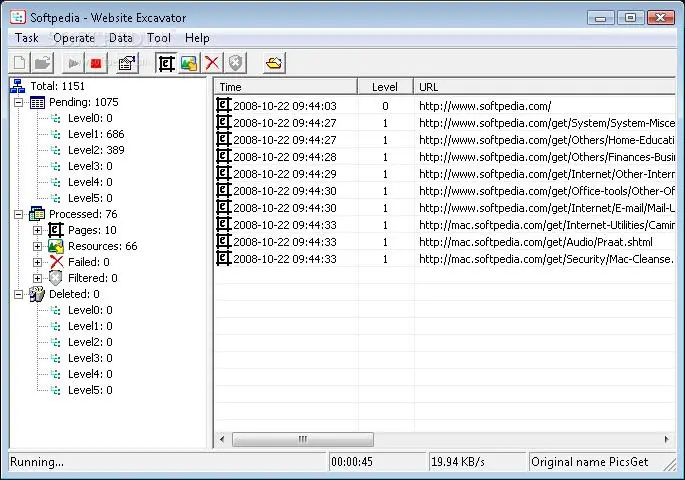Viewport: 685px width, 480px height.
Task: Open the Operate menu
Action: point(74,38)
